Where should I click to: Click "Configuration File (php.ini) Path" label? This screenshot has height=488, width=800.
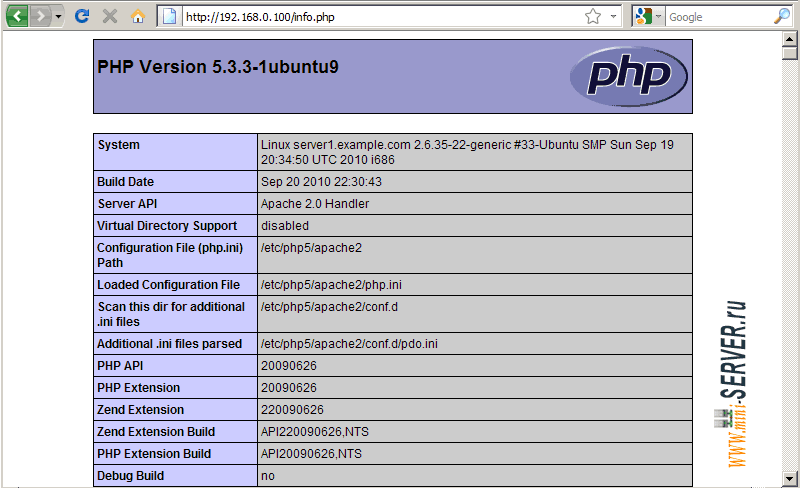170,255
